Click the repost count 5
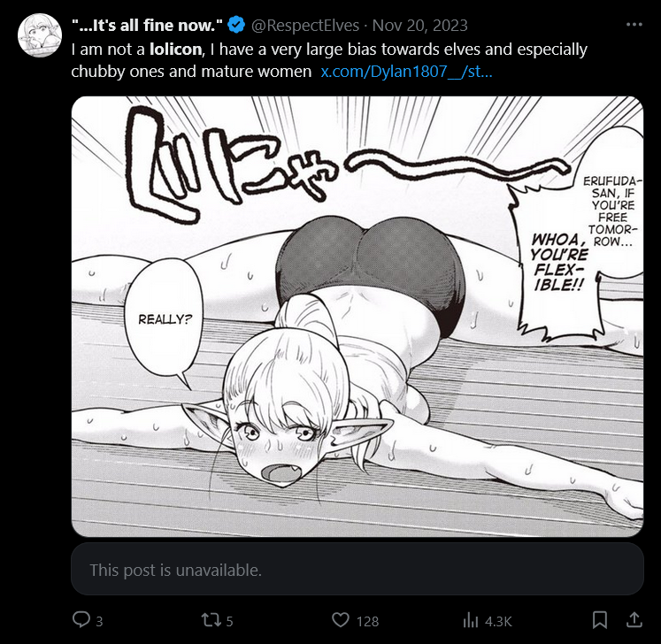 click(229, 621)
